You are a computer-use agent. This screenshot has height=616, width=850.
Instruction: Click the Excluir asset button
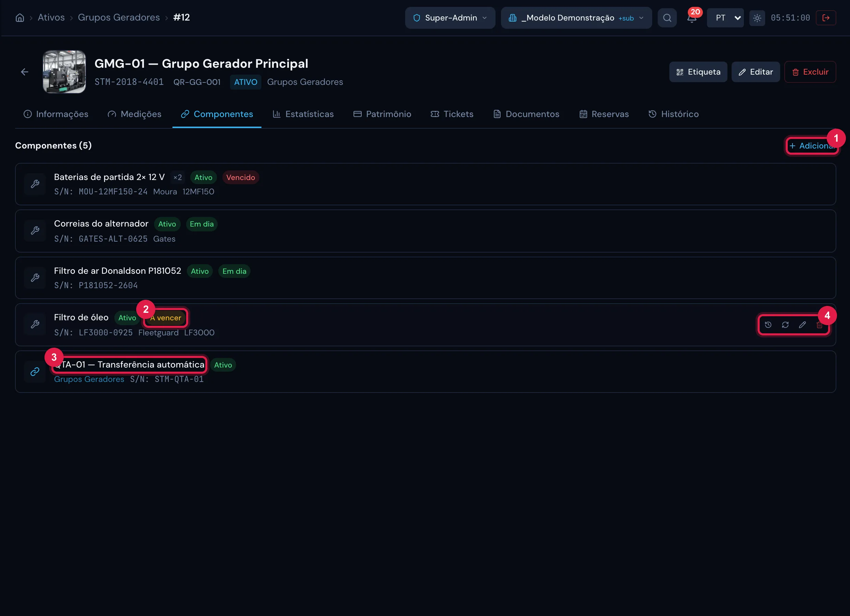810,72
